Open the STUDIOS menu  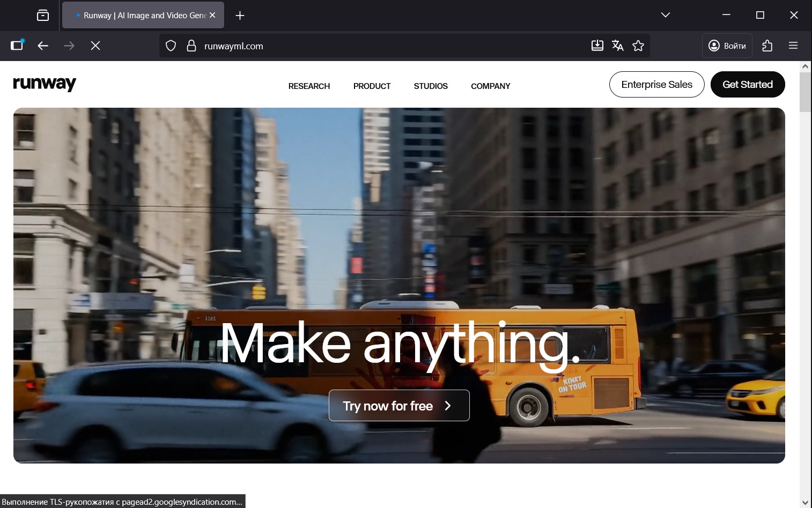pos(431,86)
